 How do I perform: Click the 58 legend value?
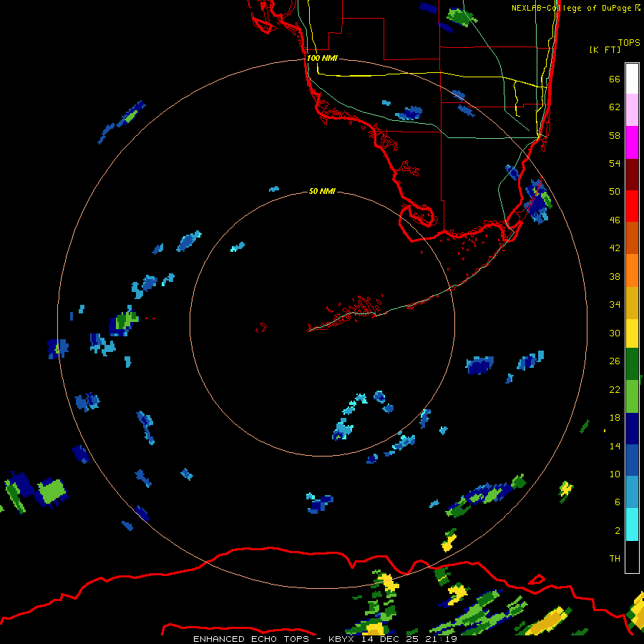(x=615, y=135)
